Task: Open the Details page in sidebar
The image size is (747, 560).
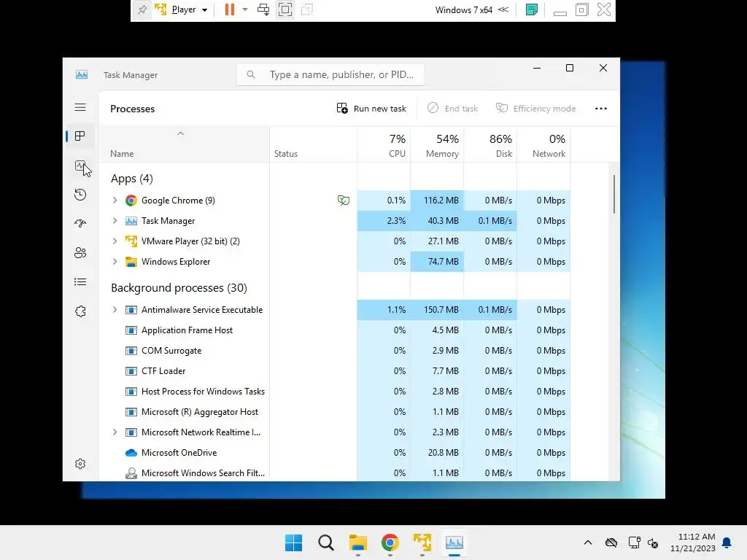Action: pos(80,282)
